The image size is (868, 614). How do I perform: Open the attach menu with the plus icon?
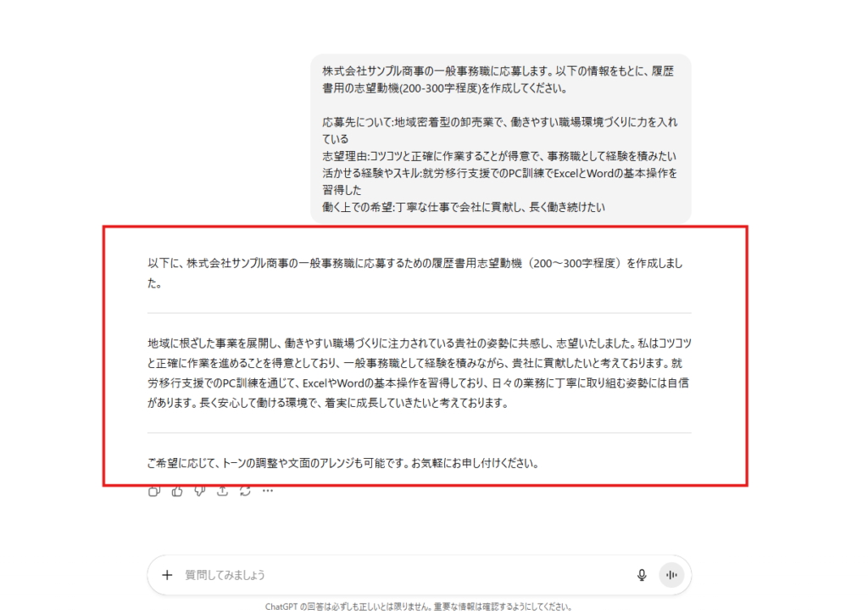coord(167,575)
